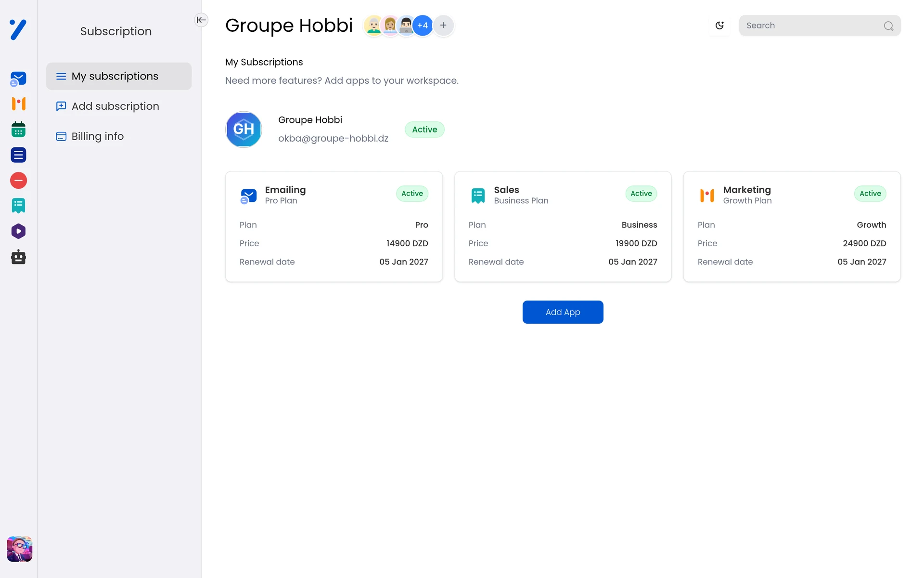Click the Marketing card app icon
Image resolution: width=924 pixels, height=578 pixels.
tap(707, 196)
